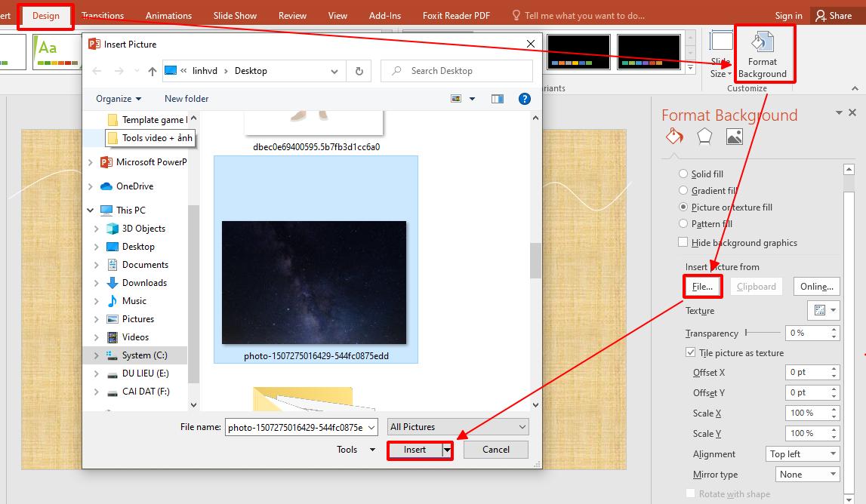Open the Texture picker icon
The height and width of the screenshot is (504, 866).
[x=822, y=310]
